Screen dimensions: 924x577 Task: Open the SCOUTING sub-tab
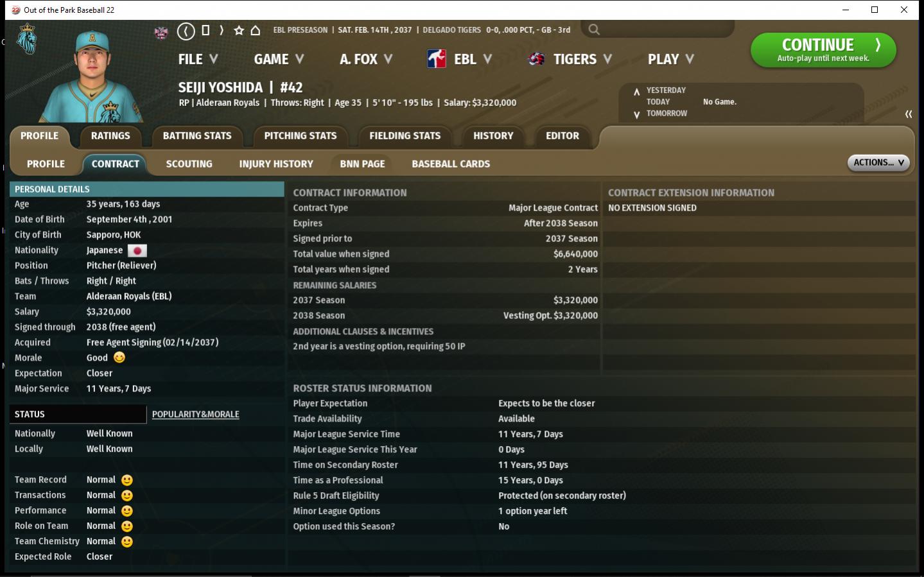click(189, 164)
